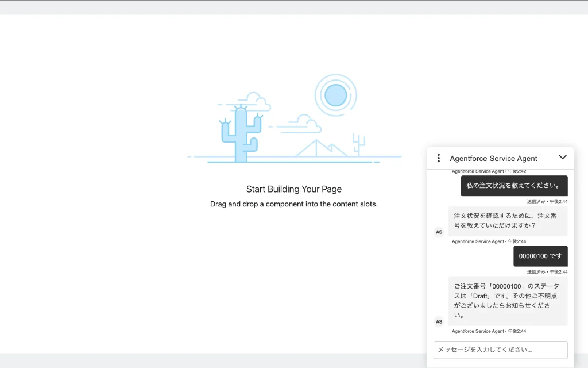Click the 送信済み timestamp under "00000100 です"
Viewport: 588px width, 368px height.
[547, 272]
